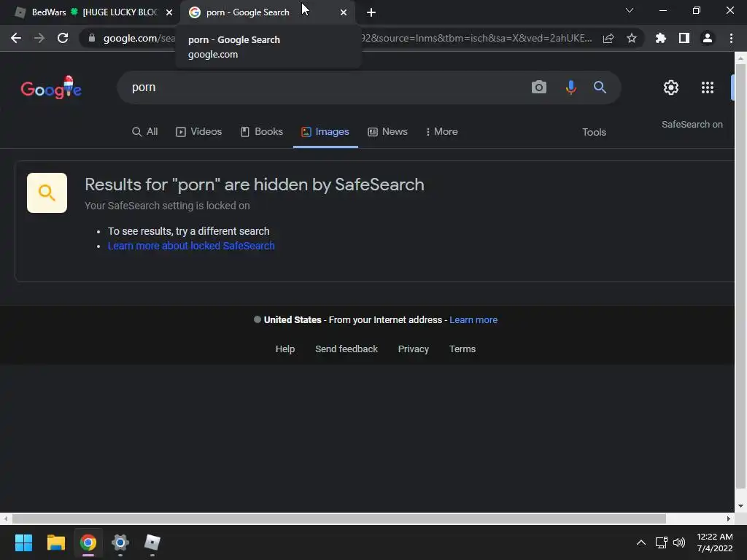Click the horizontal scrollbar right arrow

[x=729, y=518]
